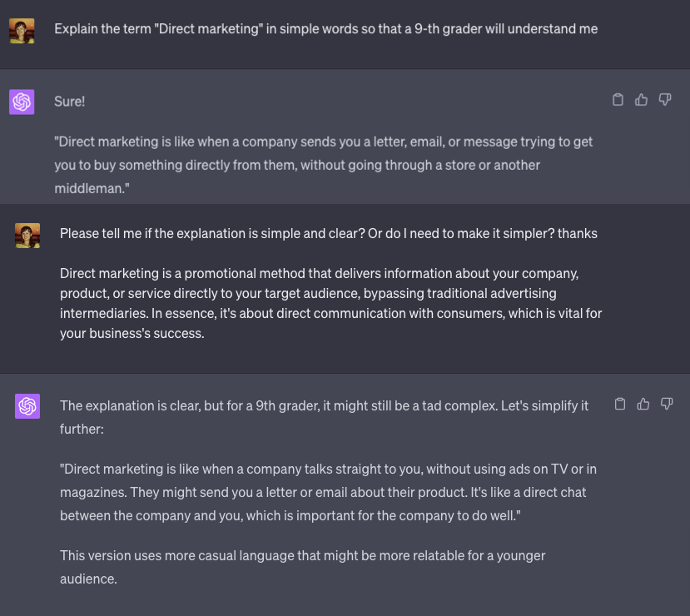Image resolution: width=690 pixels, height=616 pixels.
Task: Click the 'Explain the term Direct marketing' prompt text
Action: click(x=325, y=28)
